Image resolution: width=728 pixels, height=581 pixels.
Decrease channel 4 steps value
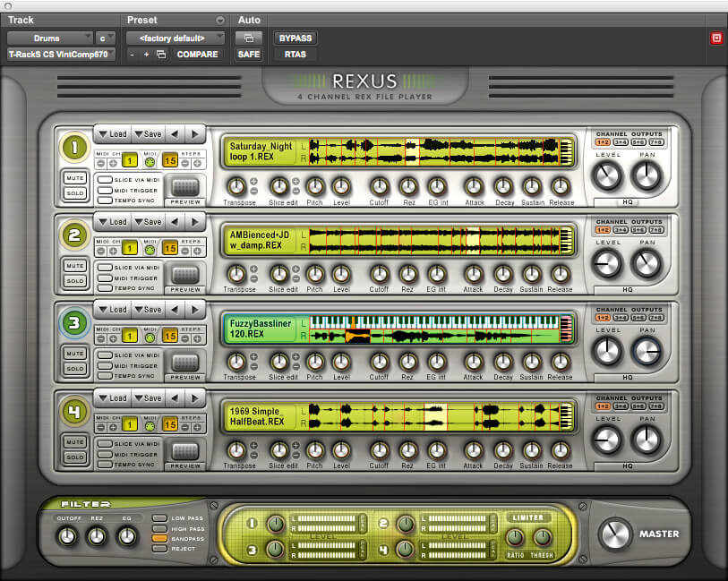[x=185, y=427]
